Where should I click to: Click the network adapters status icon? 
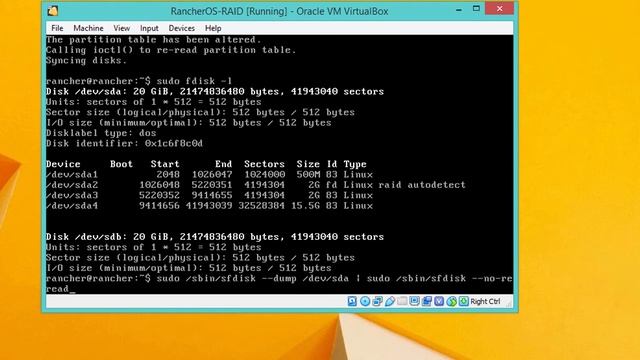tap(377, 302)
